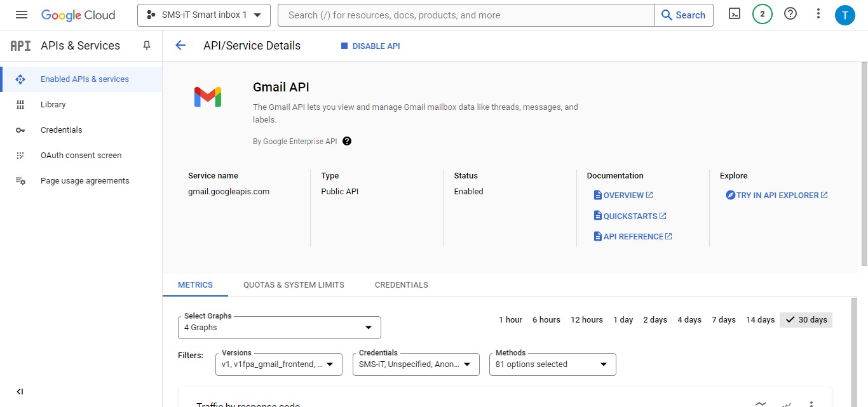Select the 30 days time range
Viewport: 868px width, 407px height.
[x=806, y=319]
